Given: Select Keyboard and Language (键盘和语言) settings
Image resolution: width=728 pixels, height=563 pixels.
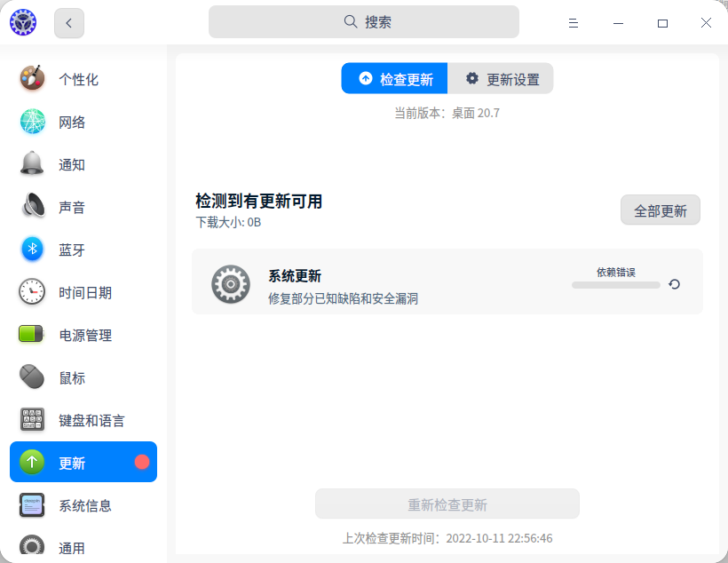Looking at the screenshot, I should (x=31, y=420).
